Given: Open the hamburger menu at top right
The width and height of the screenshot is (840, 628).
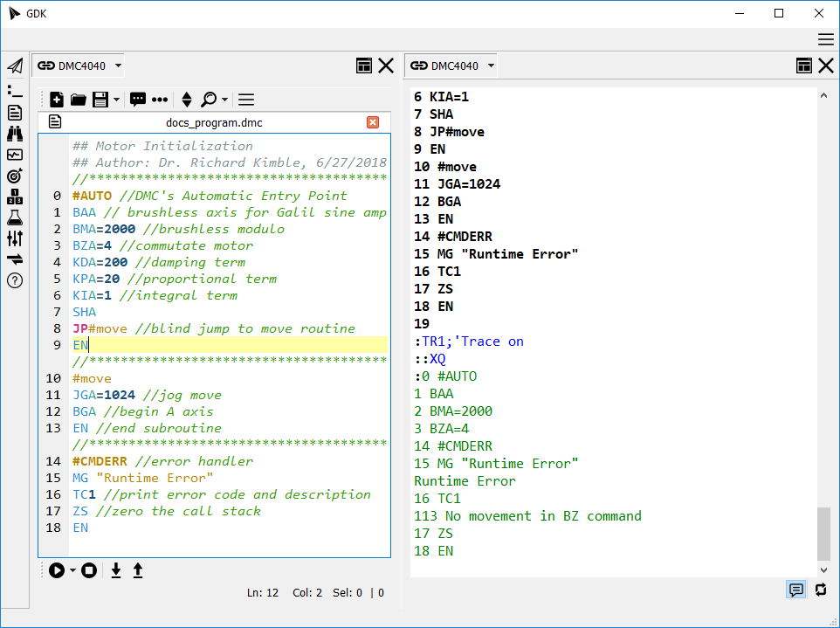Looking at the screenshot, I should point(825,39).
